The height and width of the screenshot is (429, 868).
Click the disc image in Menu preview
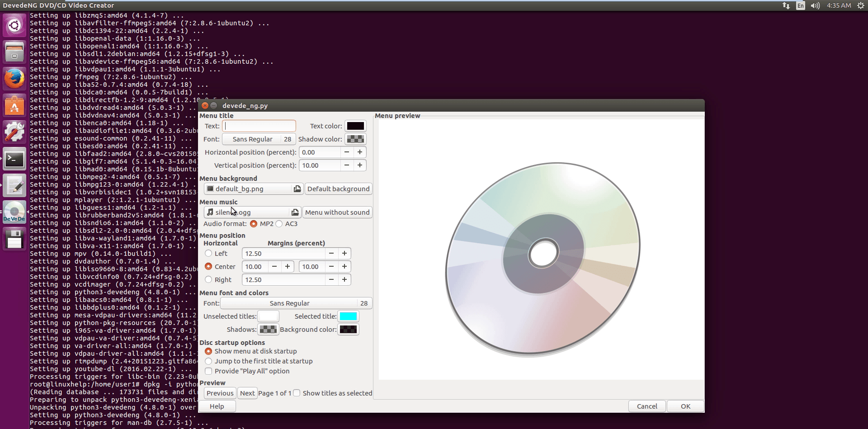542,260
